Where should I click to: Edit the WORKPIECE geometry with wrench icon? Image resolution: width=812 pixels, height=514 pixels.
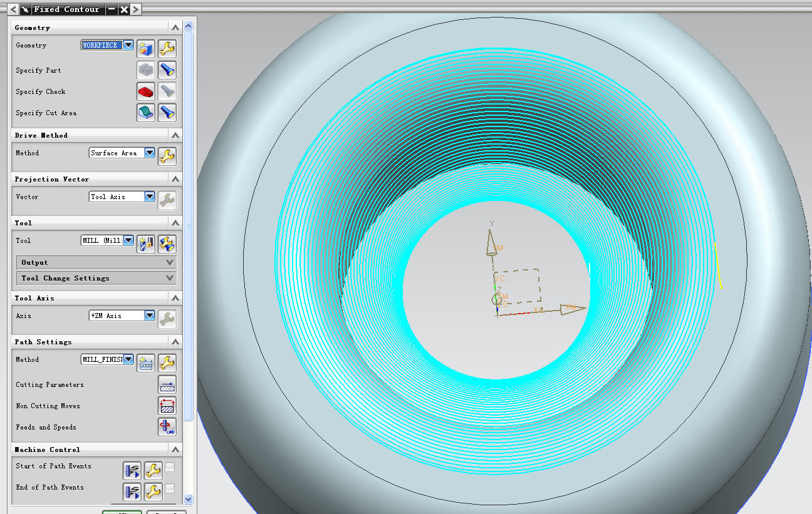[167, 49]
